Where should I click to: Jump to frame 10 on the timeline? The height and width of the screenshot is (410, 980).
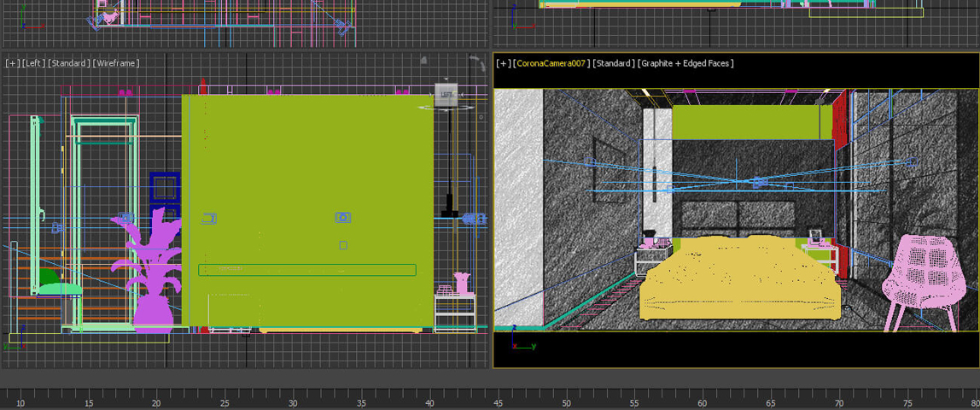(20, 403)
